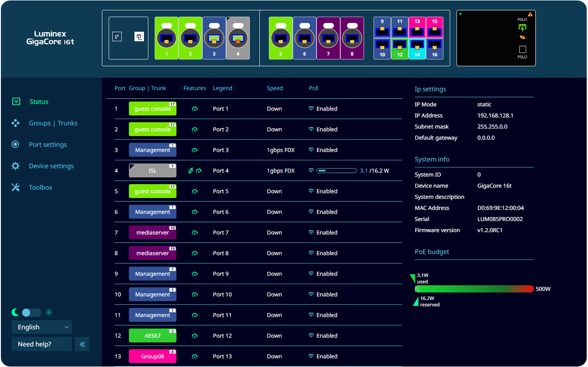
Task: Click the MAC address D0:69:9E:12:00:04
Action: pos(500,208)
